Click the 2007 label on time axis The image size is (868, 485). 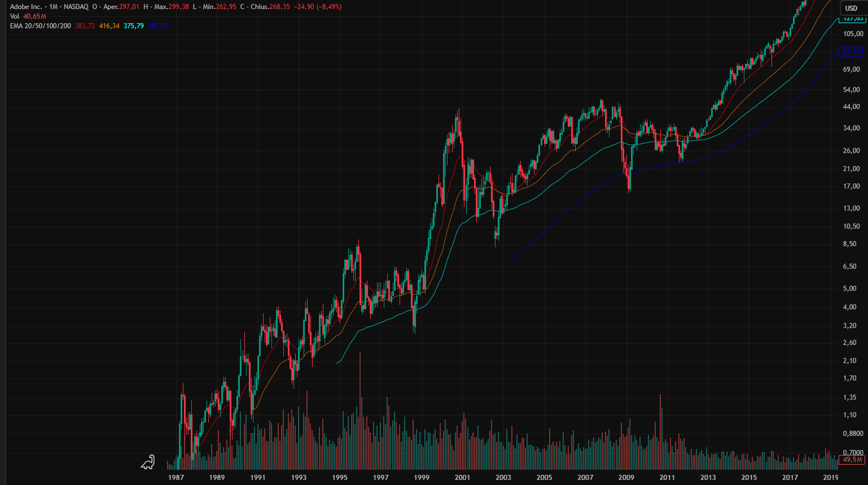pos(585,477)
